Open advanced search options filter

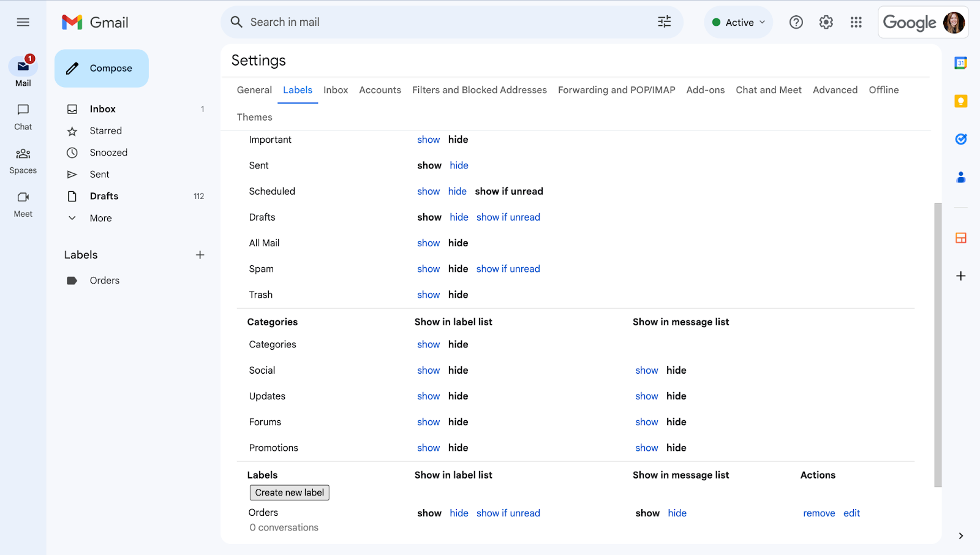pyautogui.click(x=663, y=21)
